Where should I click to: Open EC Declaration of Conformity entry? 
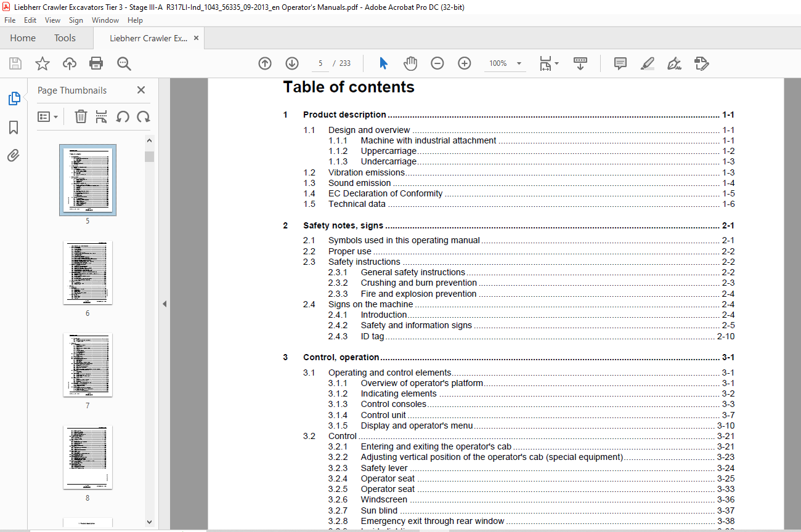tap(519, 193)
